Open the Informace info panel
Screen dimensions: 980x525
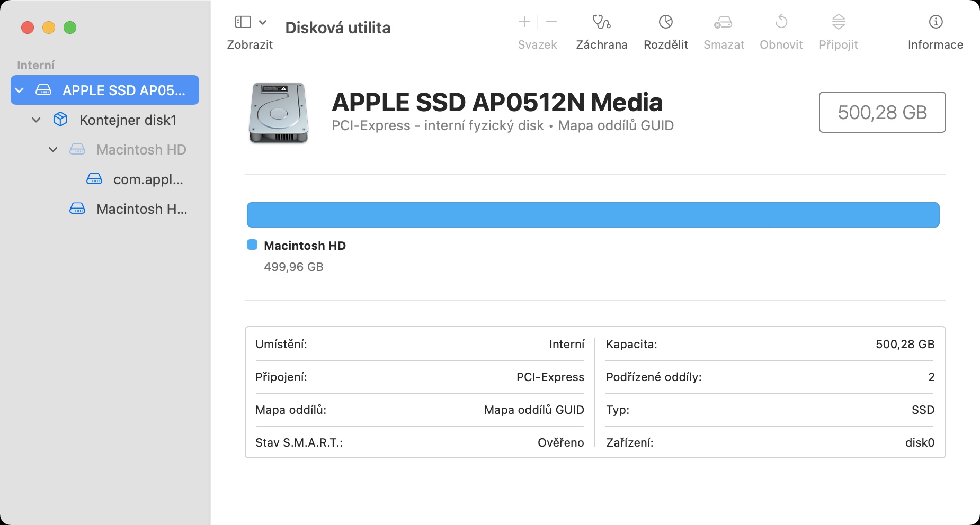click(936, 22)
